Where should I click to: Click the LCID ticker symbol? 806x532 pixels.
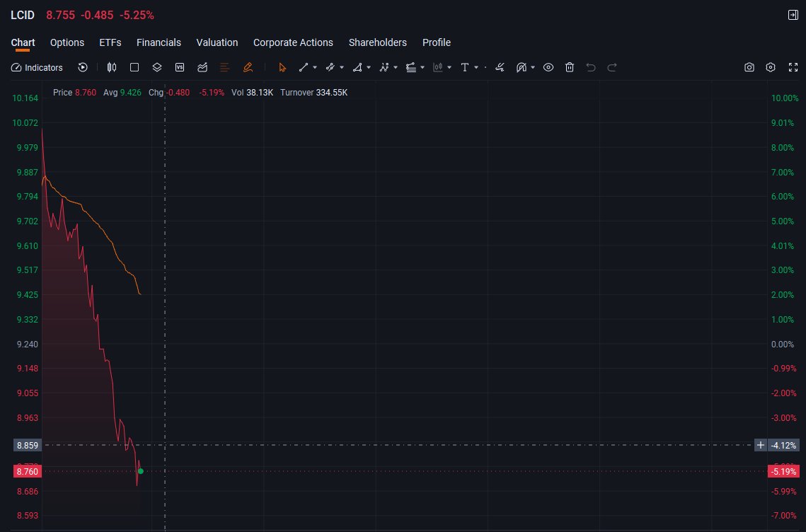pos(23,15)
